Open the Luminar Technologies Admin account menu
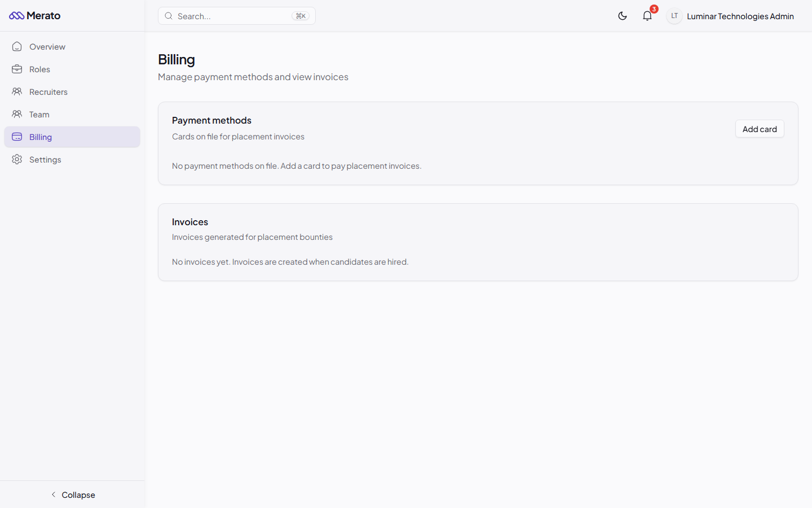Image resolution: width=812 pixels, height=508 pixels. pos(740,16)
